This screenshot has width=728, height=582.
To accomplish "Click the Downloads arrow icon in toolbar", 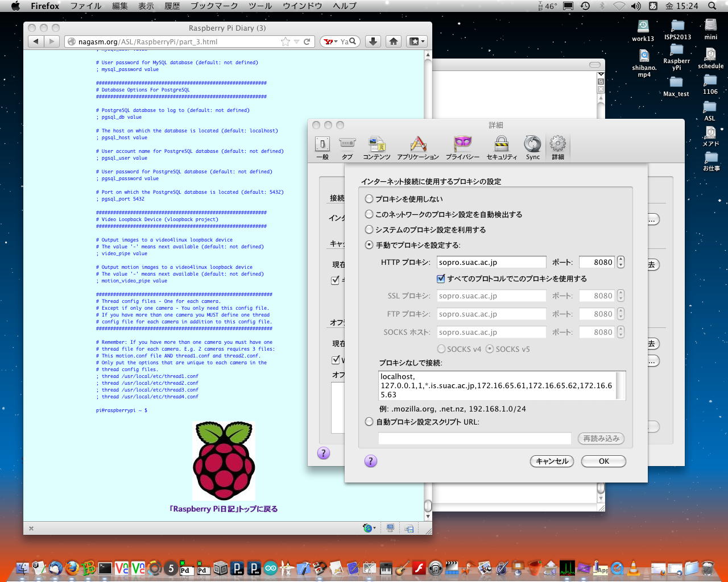I will tap(373, 41).
